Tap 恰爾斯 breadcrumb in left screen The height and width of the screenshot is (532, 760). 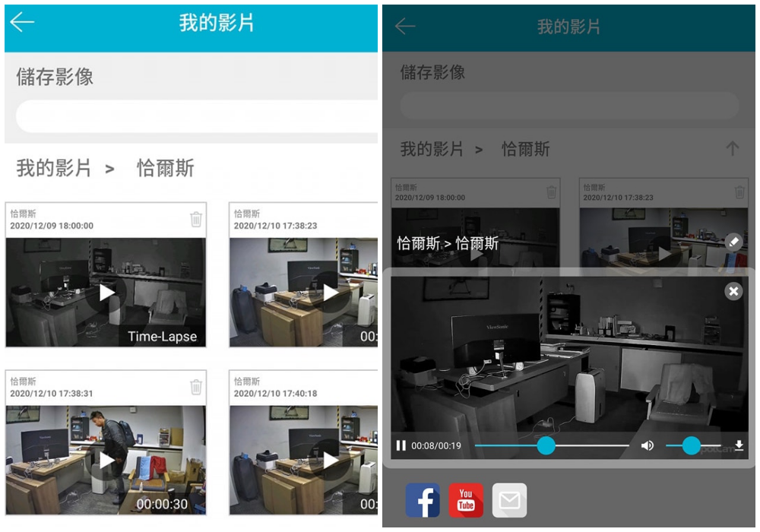[x=165, y=168]
